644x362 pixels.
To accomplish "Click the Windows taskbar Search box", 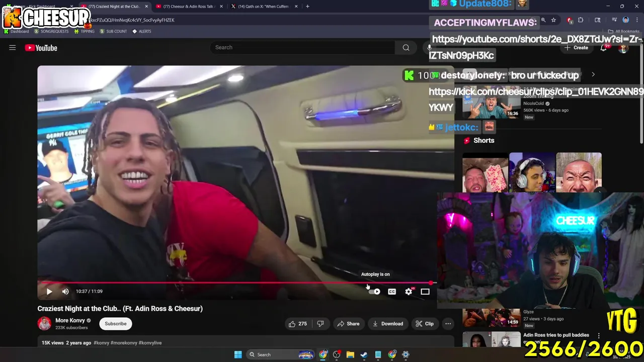I will [281, 354].
